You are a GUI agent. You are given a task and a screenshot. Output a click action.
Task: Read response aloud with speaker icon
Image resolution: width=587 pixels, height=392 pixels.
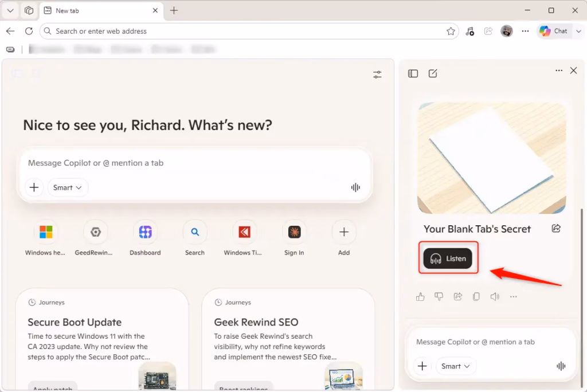(495, 296)
